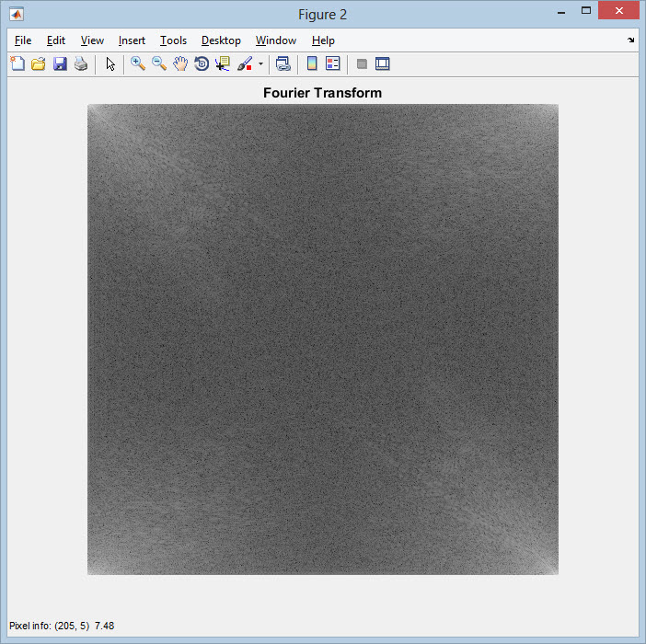This screenshot has height=644, width=646.
Task: Maximize the Figure 2 window
Action: coord(586,11)
